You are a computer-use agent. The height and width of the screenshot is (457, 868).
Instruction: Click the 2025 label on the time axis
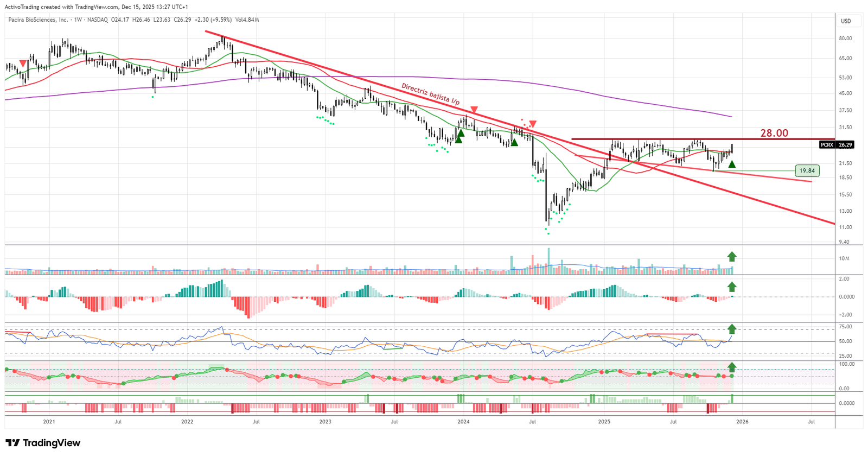(x=604, y=422)
